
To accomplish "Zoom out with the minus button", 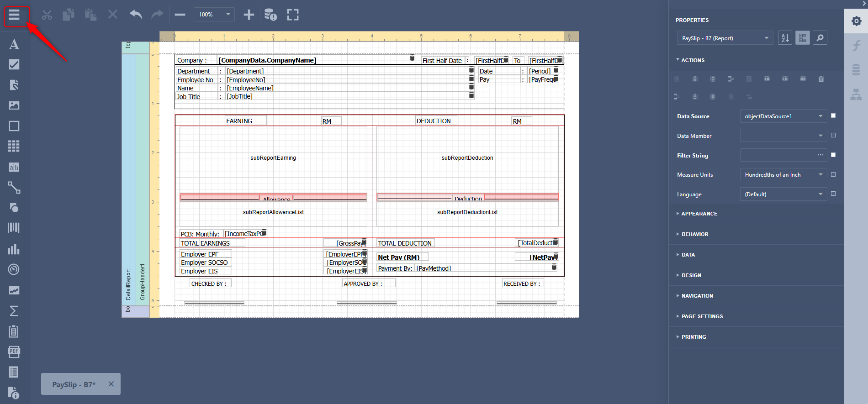I will click(x=180, y=15).
